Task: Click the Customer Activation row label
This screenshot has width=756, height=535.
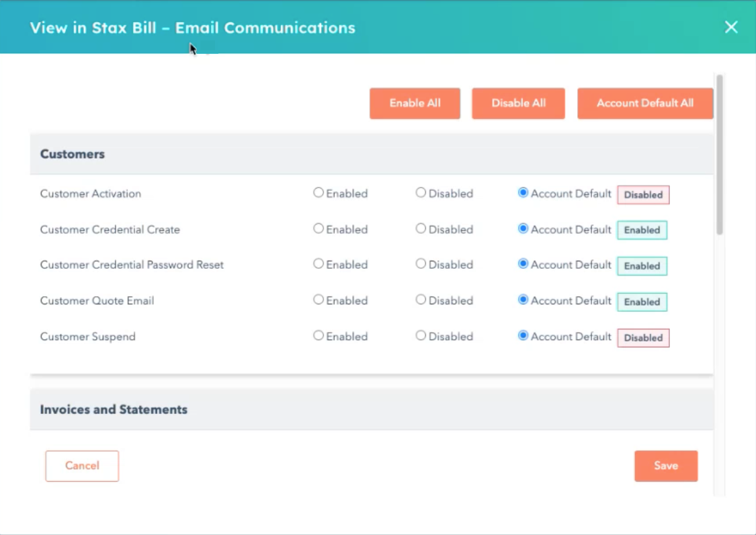Action: (x=91, y=194)
